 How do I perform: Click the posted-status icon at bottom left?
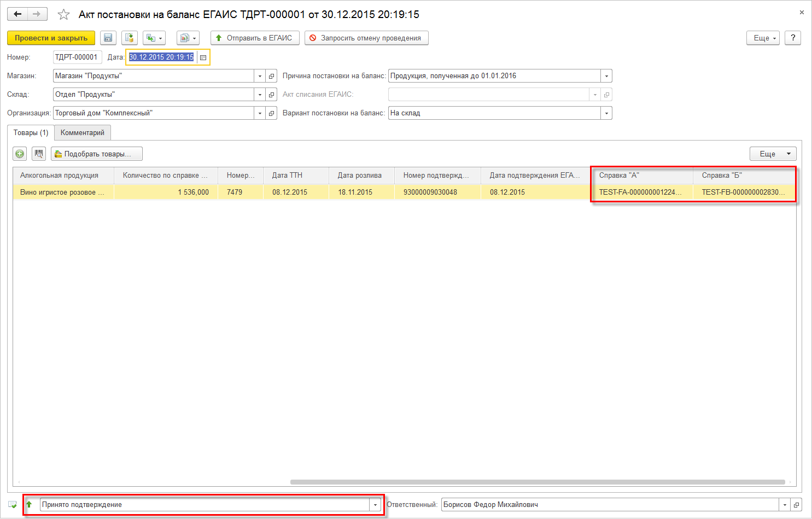[x=13, y=505]
